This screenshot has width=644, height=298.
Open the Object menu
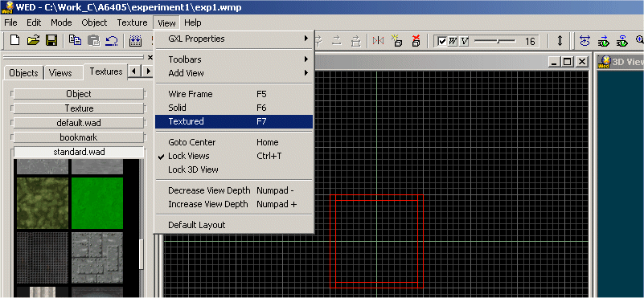click(94, 22)
